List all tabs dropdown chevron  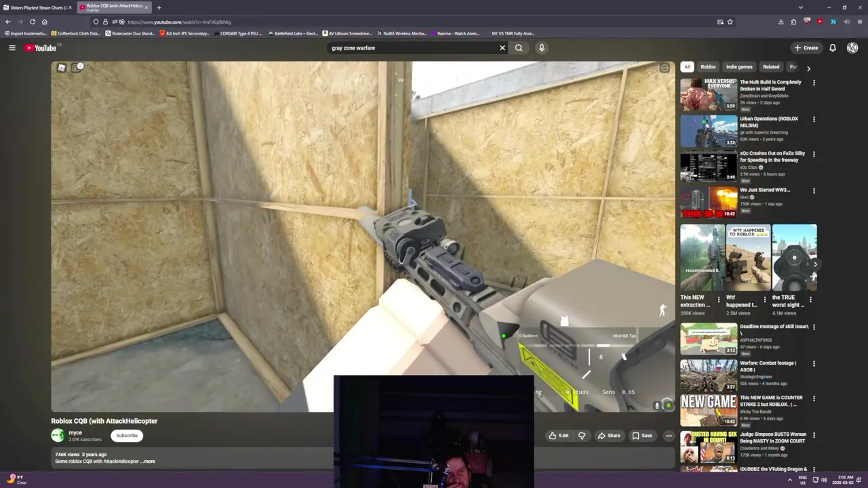[800, 7]
